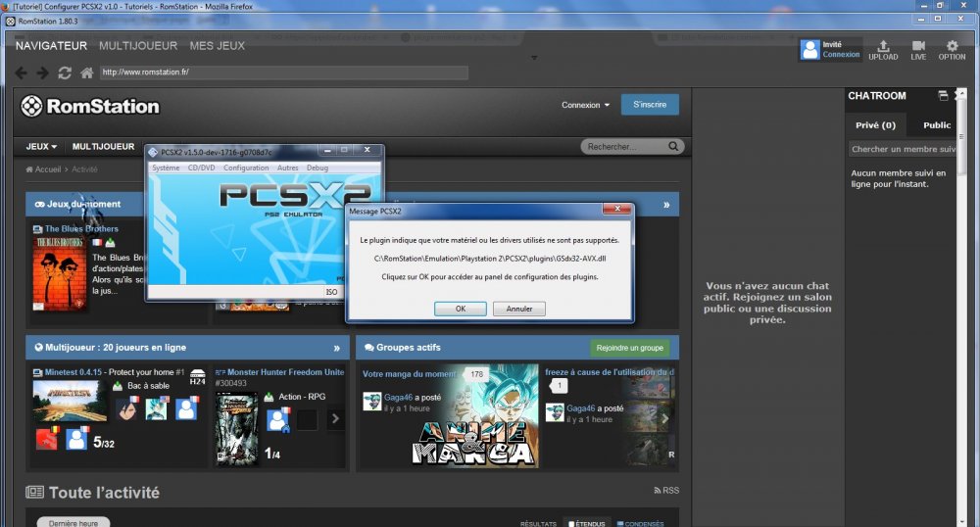980x527 pixels.
Task: Select ÉTENDUS results view
Action: click(586, 524)
